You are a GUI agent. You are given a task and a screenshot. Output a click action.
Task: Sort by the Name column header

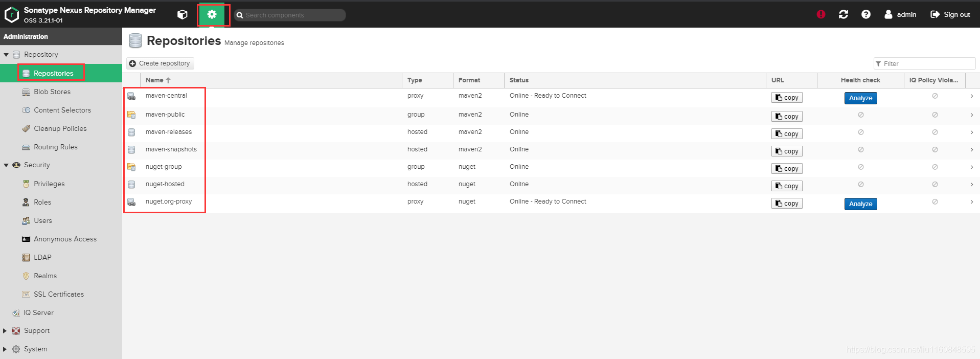point(271,80)
